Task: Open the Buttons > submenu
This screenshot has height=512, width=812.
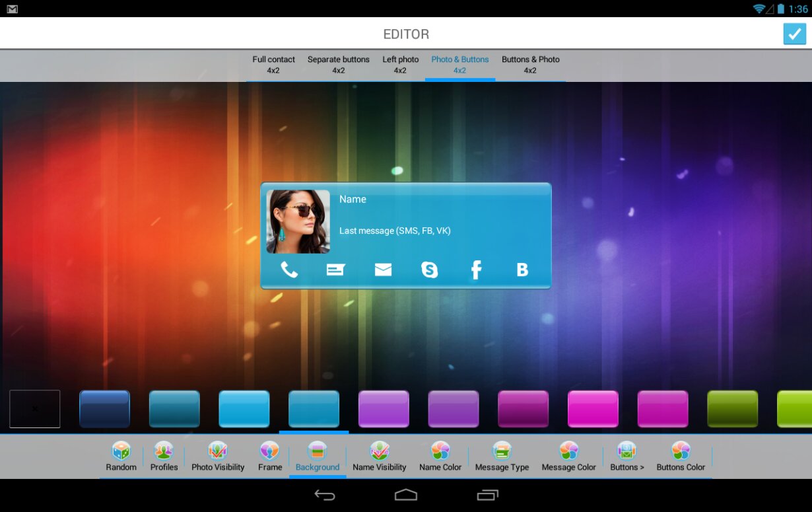Action: [x=627, y=457]
